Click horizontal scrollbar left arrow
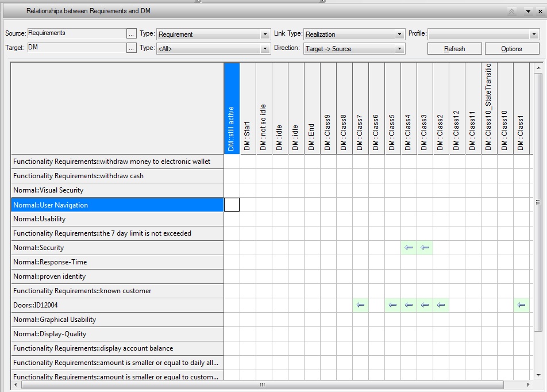This screenshot has height=392, width=547. [16, 385]
